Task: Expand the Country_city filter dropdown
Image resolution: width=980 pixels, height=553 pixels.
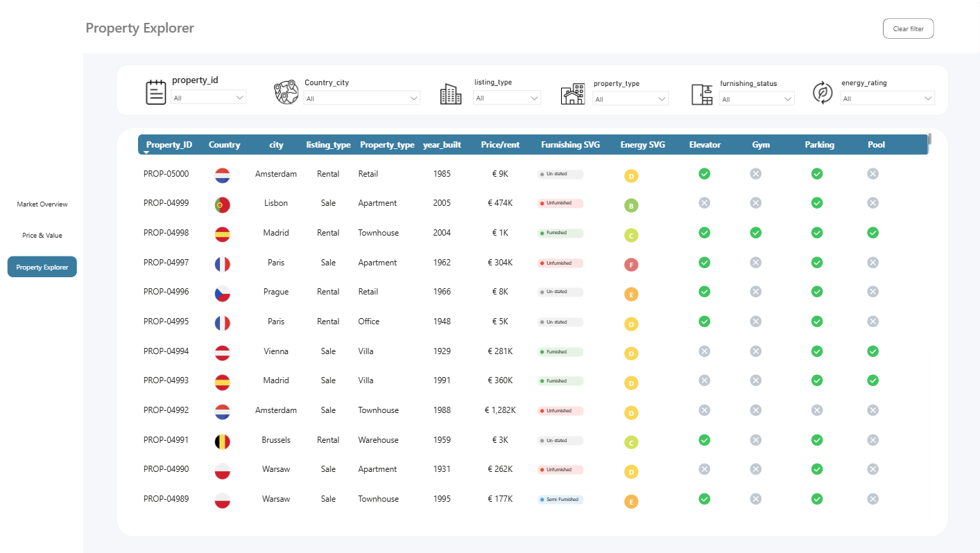Action: pyautogui.click(x=362, y=98)
